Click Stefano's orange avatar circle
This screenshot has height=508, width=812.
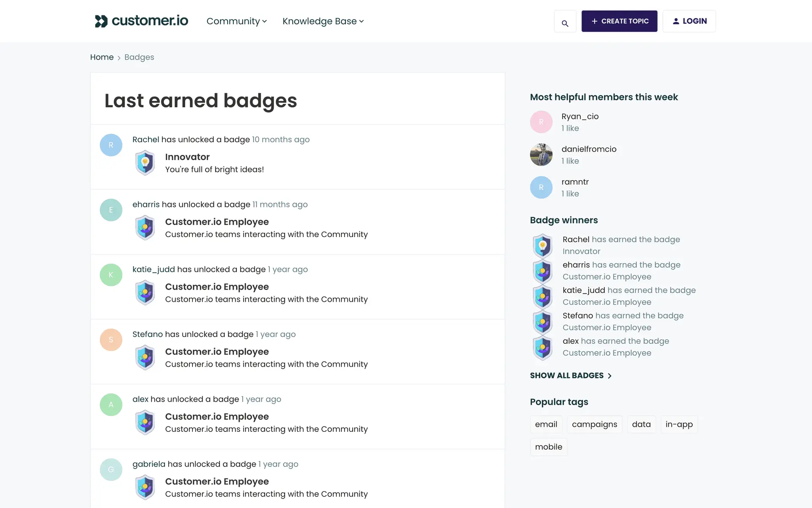click(111, 340)
